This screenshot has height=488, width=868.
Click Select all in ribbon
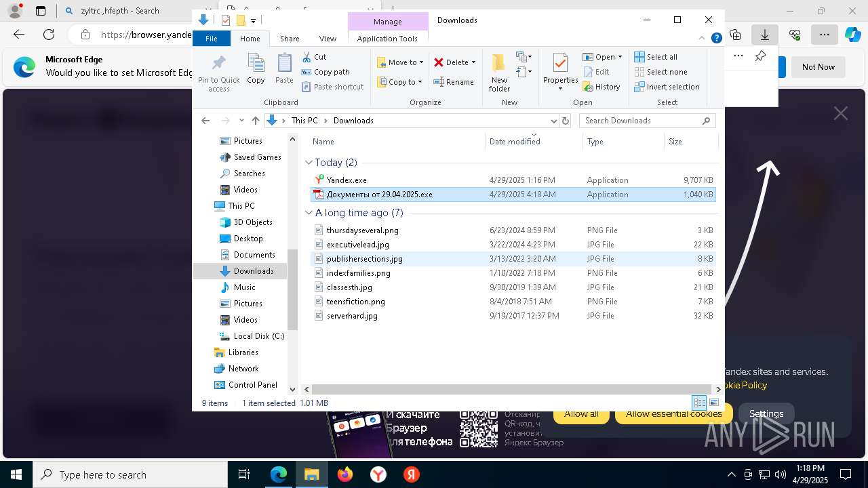(656, 57)
